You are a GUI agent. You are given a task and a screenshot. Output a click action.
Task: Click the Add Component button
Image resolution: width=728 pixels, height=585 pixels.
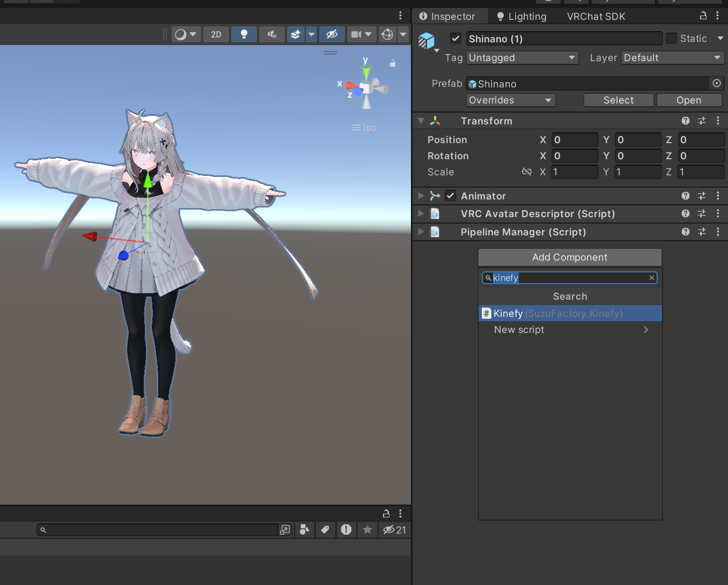click(570, 257)
